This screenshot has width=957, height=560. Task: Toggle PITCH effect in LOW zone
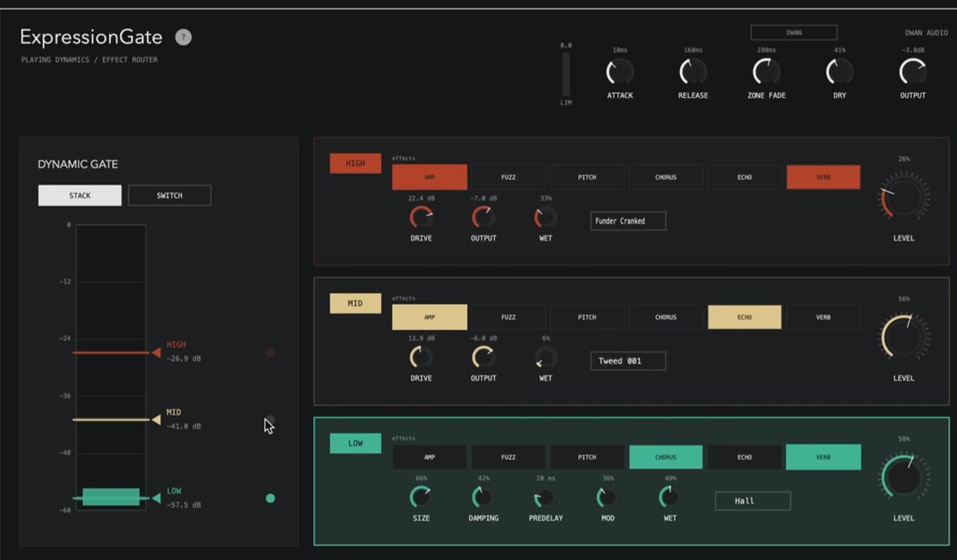click(587, 457)
